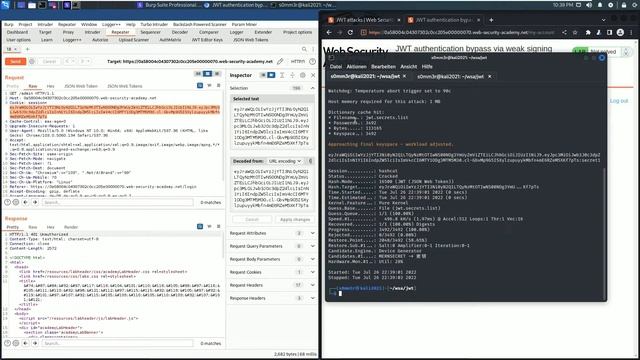Image resolution: width=640 pixels, height=360 pixels.
Task: Select the Pretty view in Request panel
Action: point(13,86)
